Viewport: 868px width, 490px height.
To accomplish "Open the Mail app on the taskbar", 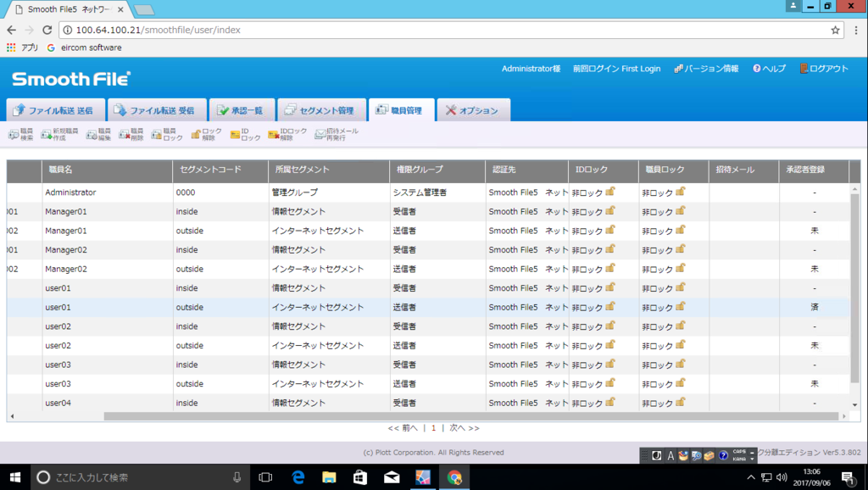I will 392,477.
